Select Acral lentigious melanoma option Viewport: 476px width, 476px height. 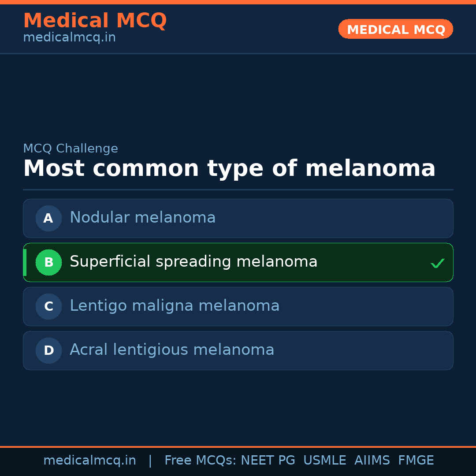(x=172, y=350)
